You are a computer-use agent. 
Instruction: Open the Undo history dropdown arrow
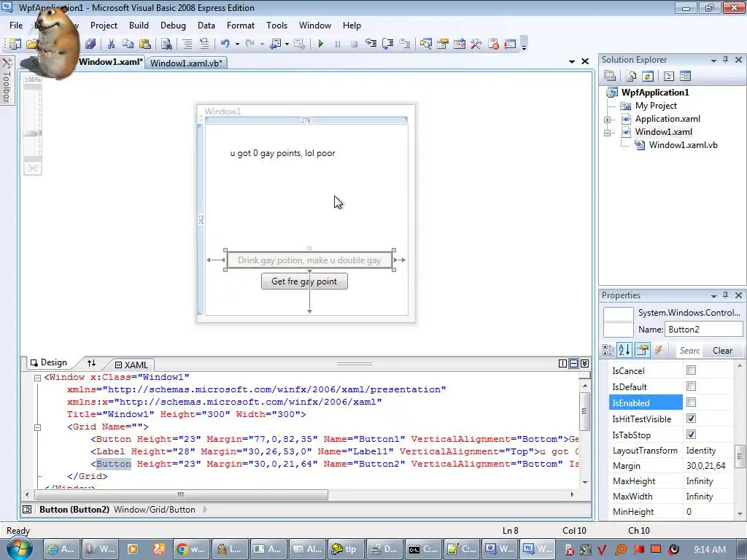(x=237, y=44)
